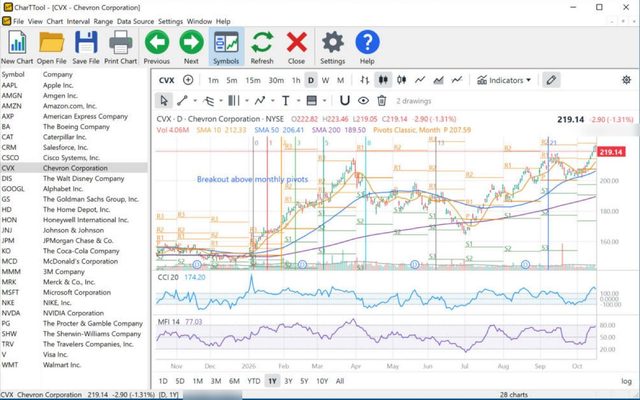Open the Interval menu
640x400 pixels.
coord(78,21)
